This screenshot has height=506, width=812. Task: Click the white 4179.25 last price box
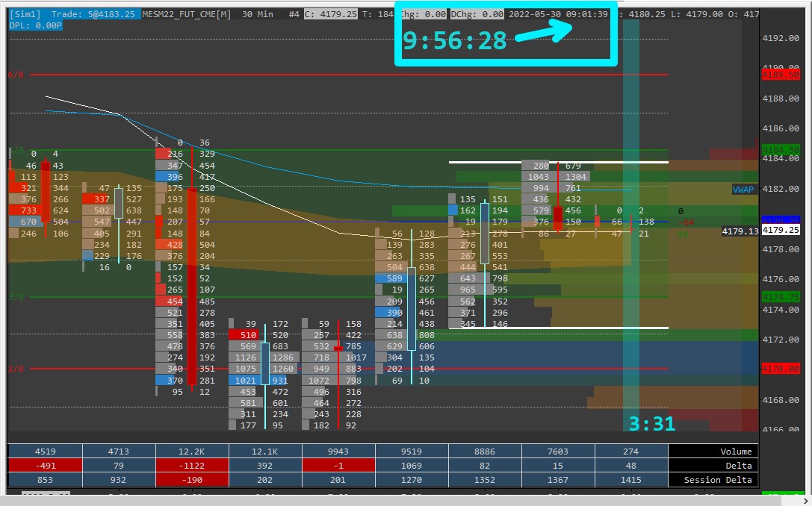tap(781, 230)
